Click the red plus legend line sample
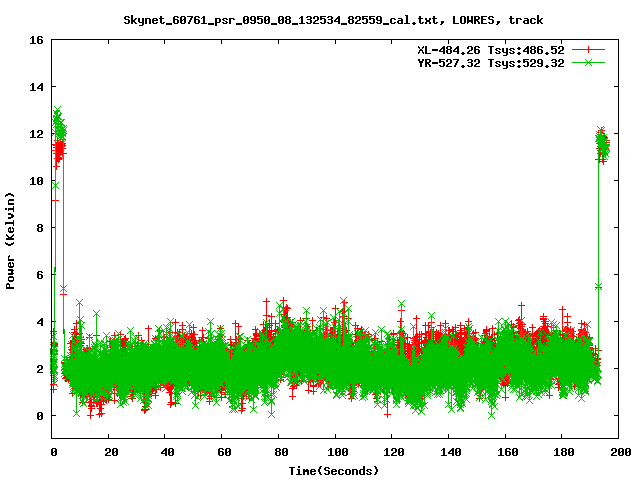This screenshot has width=640, height=480. 588,50
